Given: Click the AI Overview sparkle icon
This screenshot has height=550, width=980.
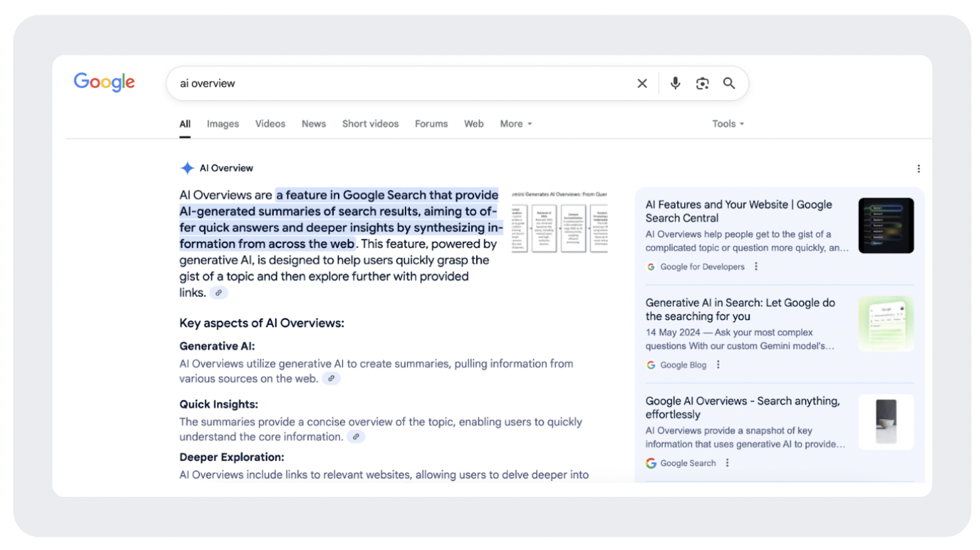Looking at the screenshot, I should click(187, 168).
